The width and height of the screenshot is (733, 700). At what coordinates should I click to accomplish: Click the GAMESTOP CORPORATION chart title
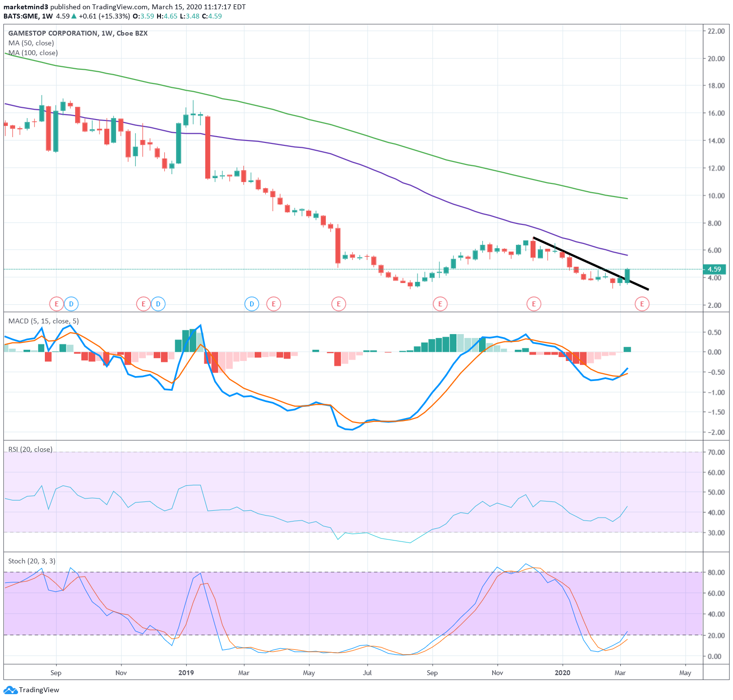53,33
